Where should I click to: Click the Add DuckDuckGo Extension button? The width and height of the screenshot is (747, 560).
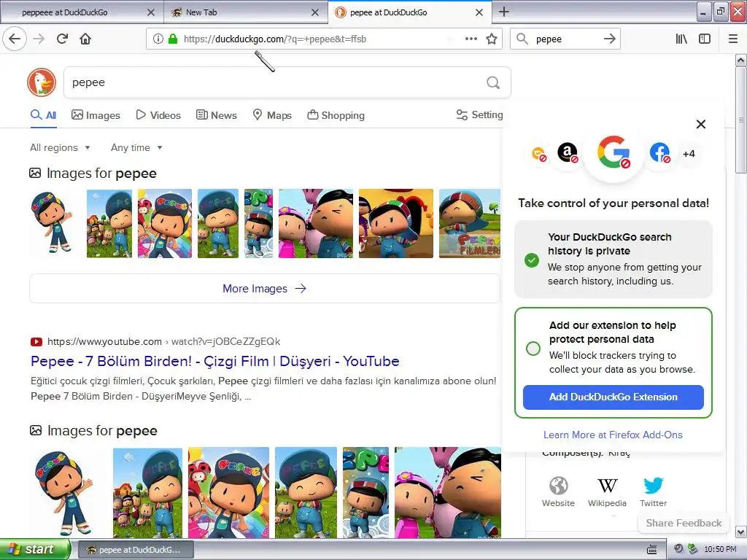point(613,397)
